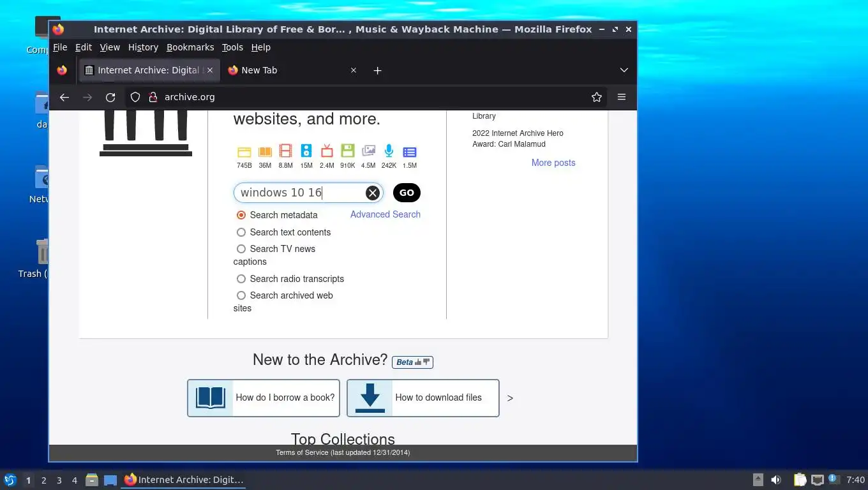Select Search radio transcripts option
The width and height of the screenshot is (868, 490).
coord(241,279)
